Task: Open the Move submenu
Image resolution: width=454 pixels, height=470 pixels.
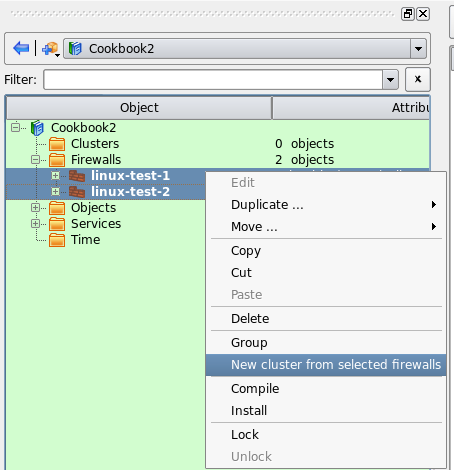Action: 326,227
